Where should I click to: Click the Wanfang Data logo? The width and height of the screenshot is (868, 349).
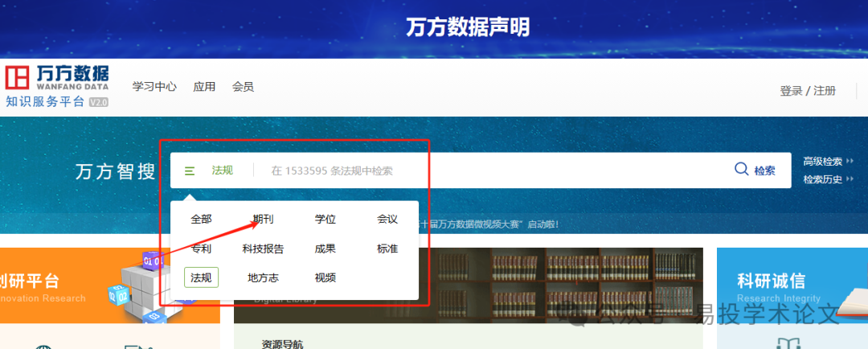click(58, 77)
